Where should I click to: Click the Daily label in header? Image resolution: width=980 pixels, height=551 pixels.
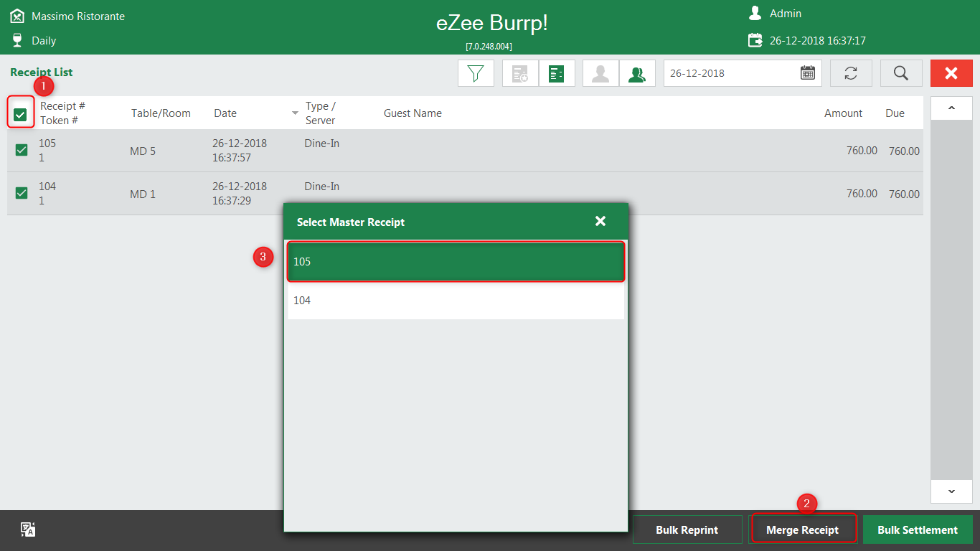click(x=44, y=41)
